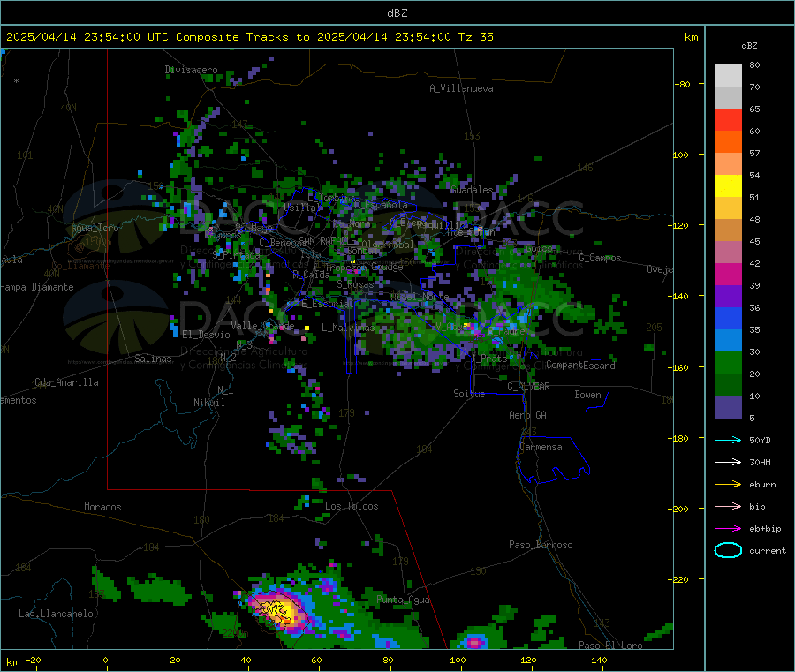
Task: Click the magenta eb+bip arrow legend icon
Action: coord(728,529)
